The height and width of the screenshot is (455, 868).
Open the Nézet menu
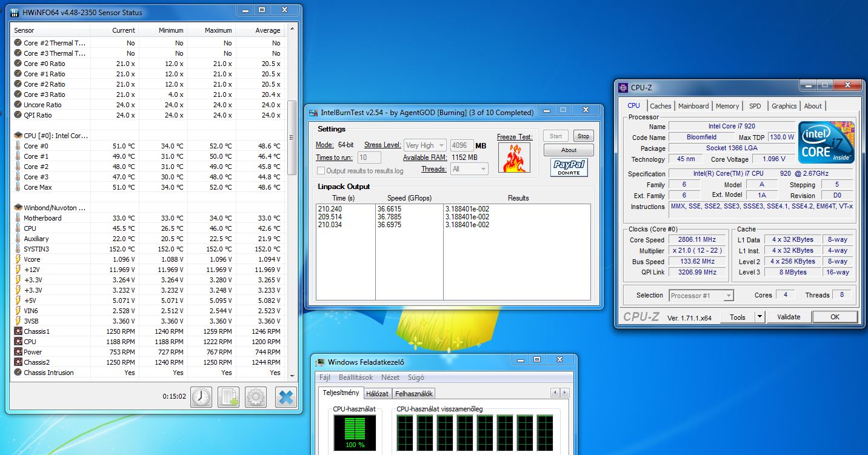390,377
